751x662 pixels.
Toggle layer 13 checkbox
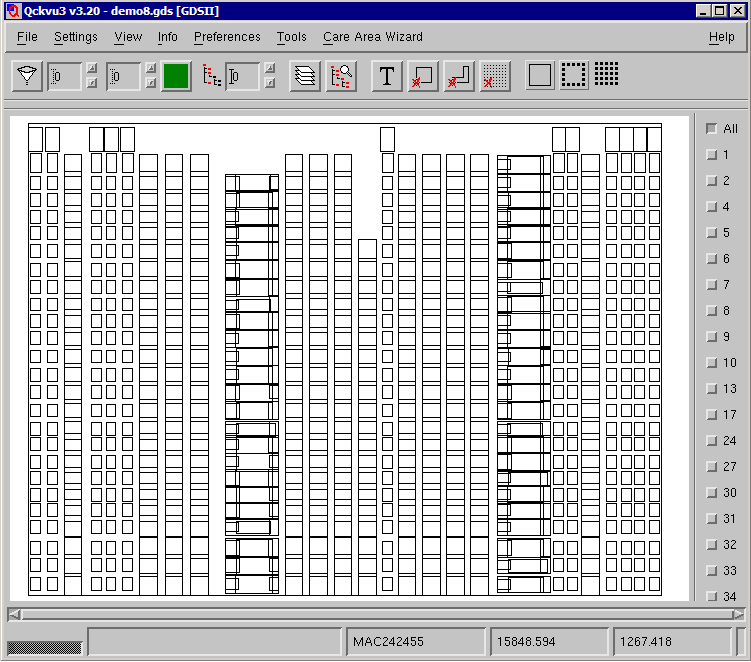(x=711, y=388)
